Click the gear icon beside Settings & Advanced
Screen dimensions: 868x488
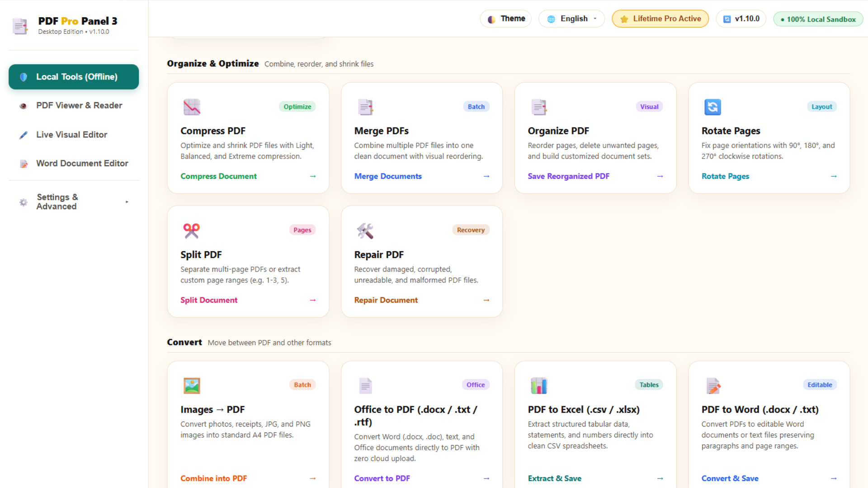point(24,202)
